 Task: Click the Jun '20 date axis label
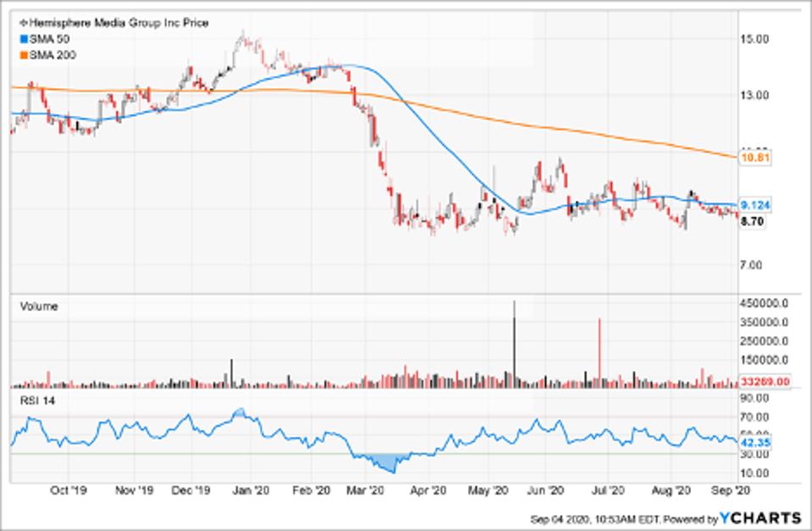pyautogui.click(x=545, y=490)
